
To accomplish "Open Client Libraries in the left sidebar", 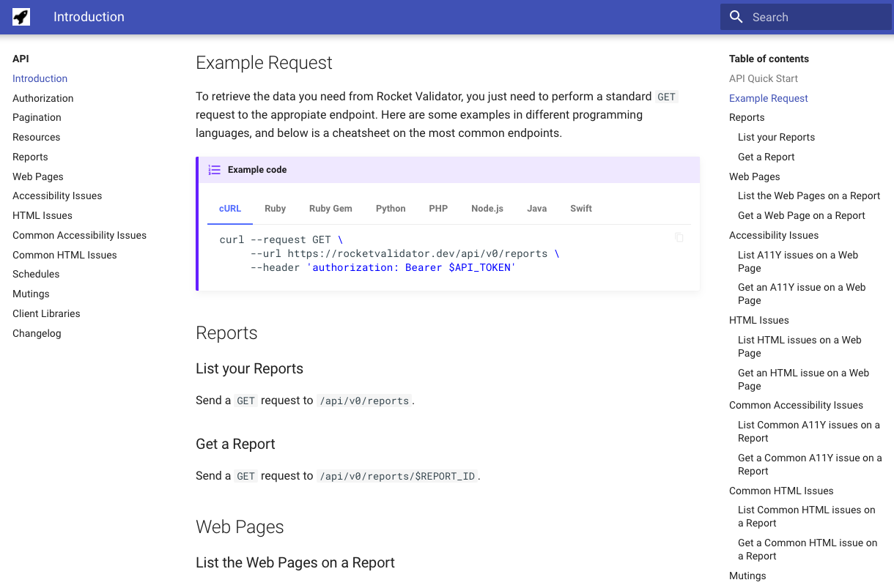I will (46, 313).
